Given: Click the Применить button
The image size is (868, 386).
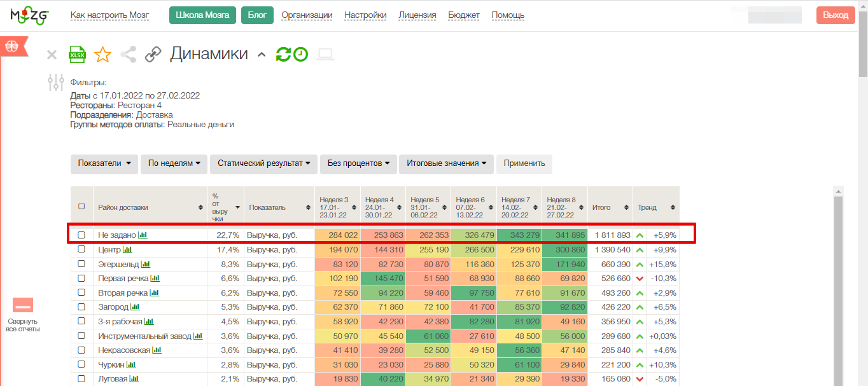Looking at the screenshot, I should 524,163.
